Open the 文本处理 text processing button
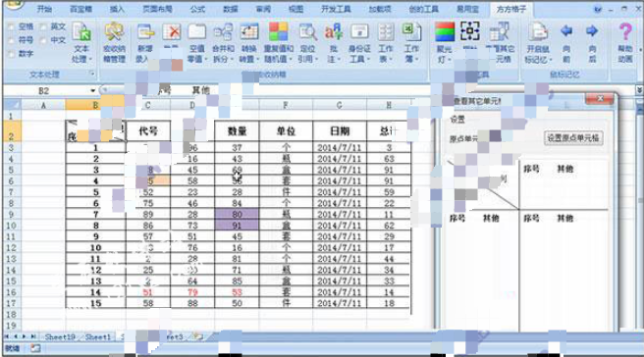This screenshot has width=644, height=357. (81, 43)
